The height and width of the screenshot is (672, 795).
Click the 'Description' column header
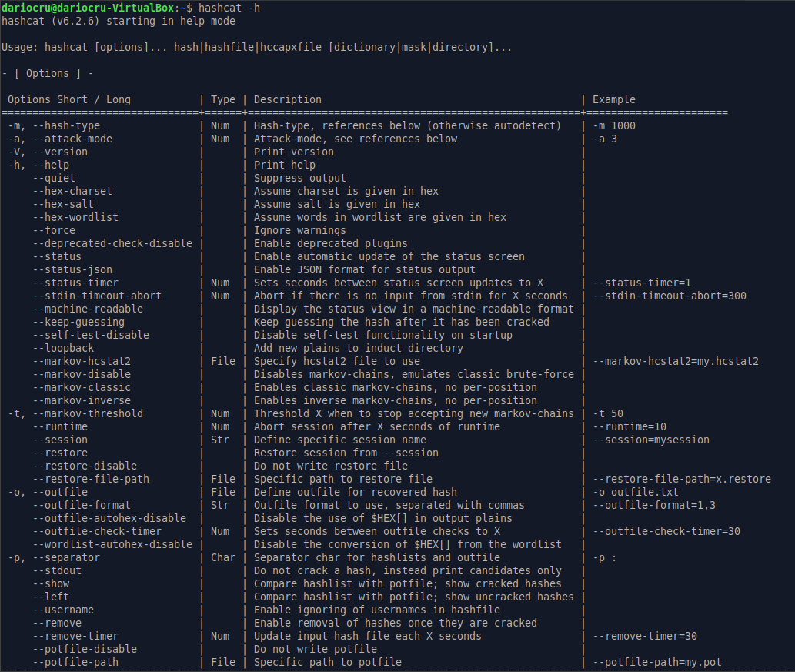(288, 100)
